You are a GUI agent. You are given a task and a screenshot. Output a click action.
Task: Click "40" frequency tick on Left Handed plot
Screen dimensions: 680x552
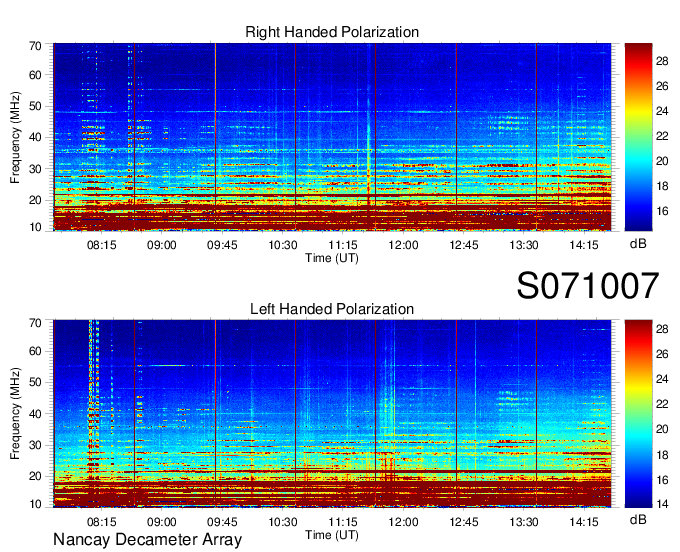(x=35, y=414)
